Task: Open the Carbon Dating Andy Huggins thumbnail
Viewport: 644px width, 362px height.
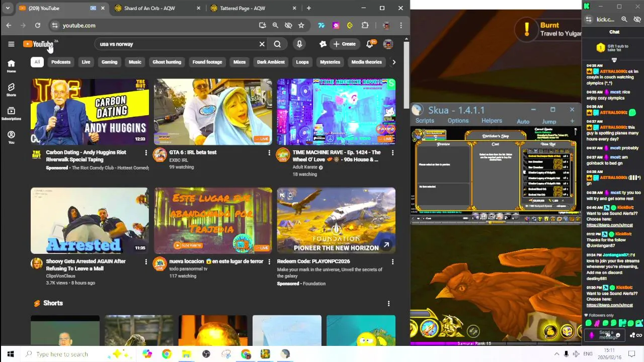Action: [90, 112]
